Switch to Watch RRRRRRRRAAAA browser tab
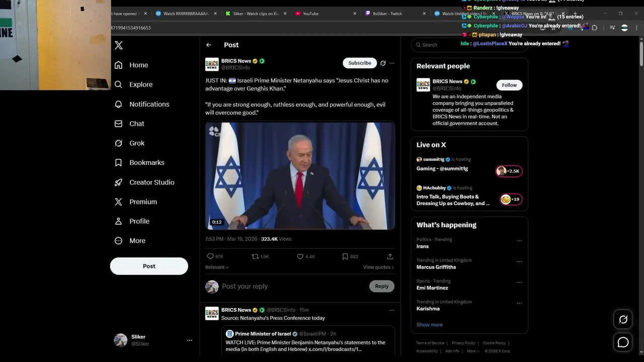This screenshot has width=644, height=362. (186, 14)
